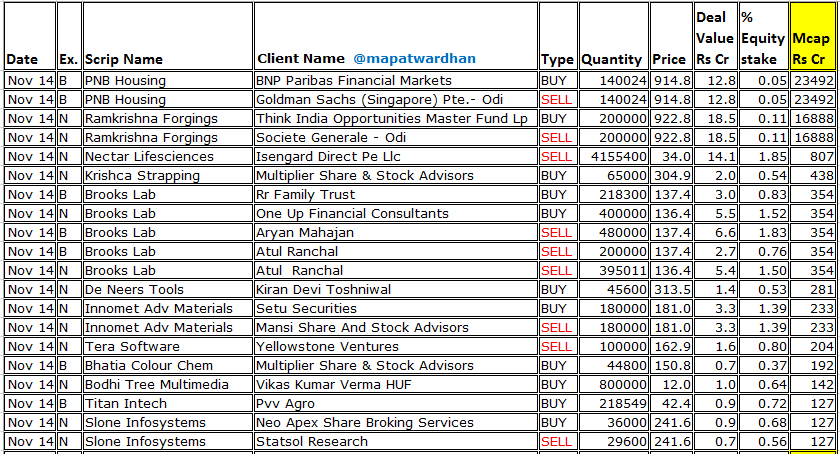Click the Goldman Sachs (Singapore) Pte.- Odi cell
840x454 pixels.
coord(396,99)
